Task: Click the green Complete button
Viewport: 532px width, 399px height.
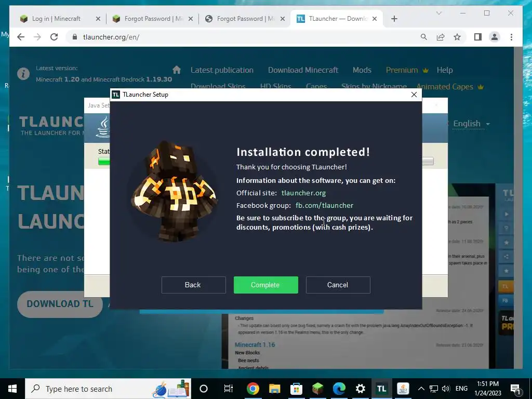Action: [265, 285]
